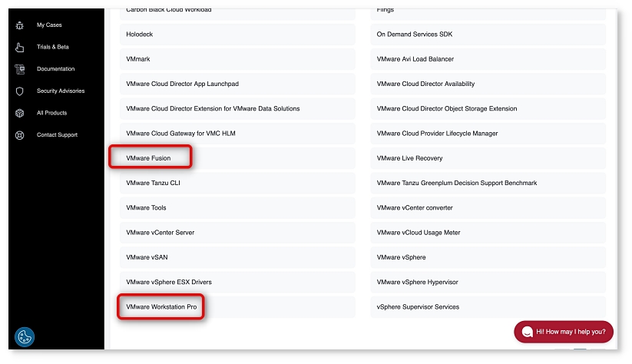Open the Holodeck product row
This screenshot has width=632, height=364.
[x=140, y=35]
